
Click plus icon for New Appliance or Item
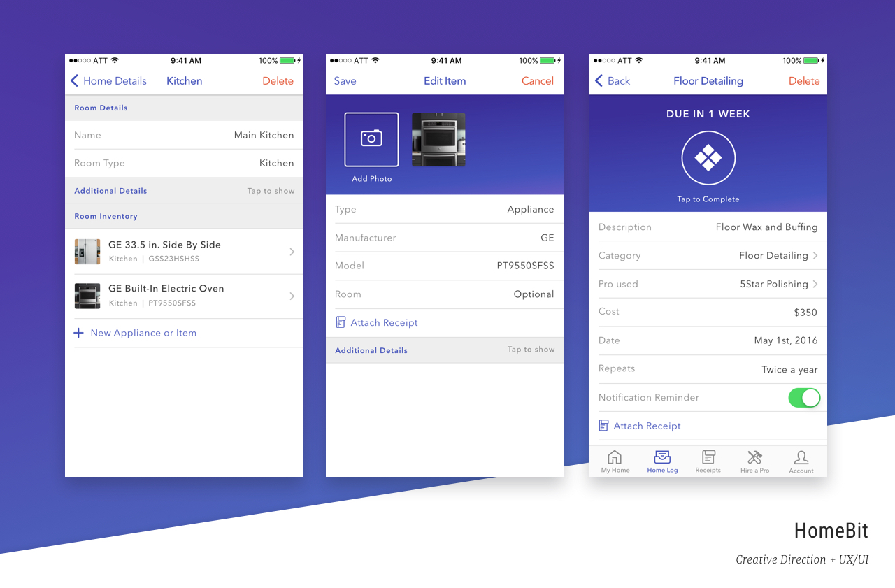point(79,333)
